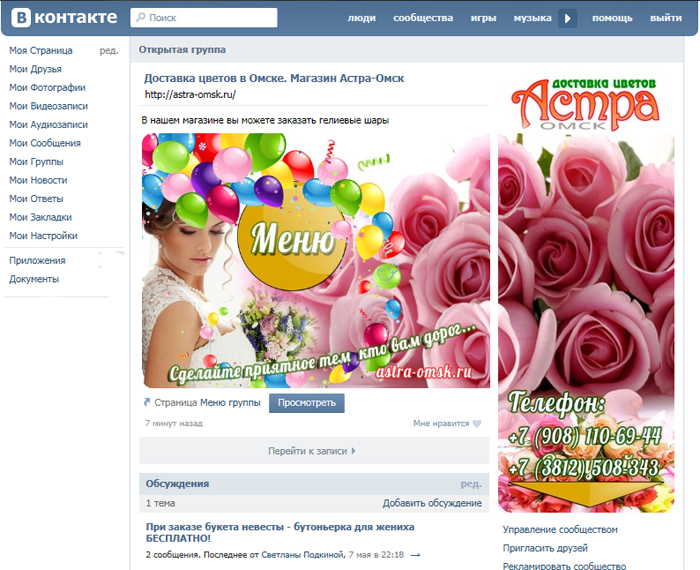Open the music player play icon
700x570 pixels.
click(567, 18)
